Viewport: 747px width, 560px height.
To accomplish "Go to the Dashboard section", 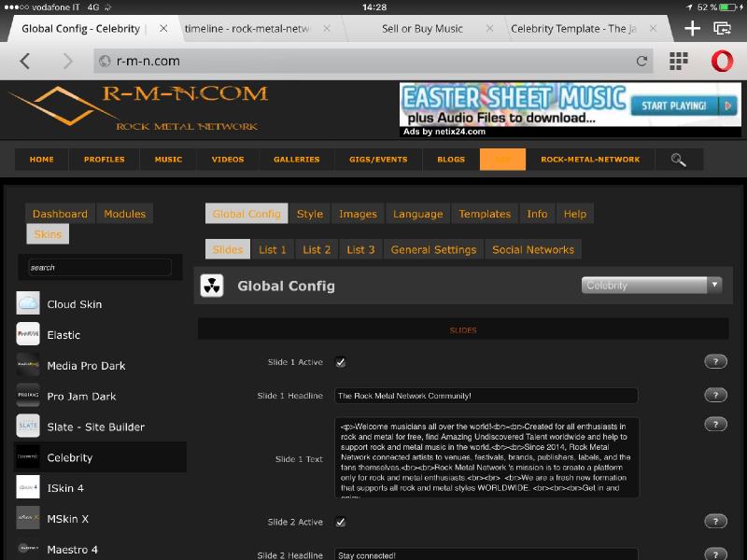I will (x=60, y=214).
